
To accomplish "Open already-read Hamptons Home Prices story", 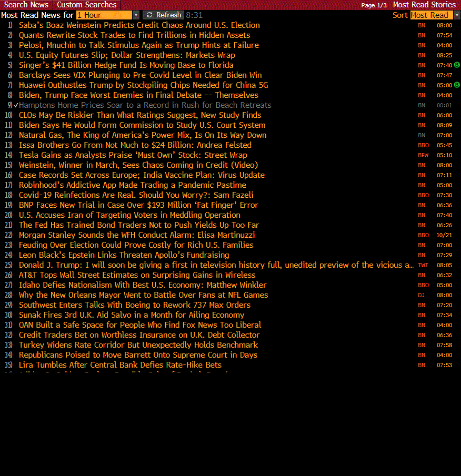I will (x=145, y=105).
